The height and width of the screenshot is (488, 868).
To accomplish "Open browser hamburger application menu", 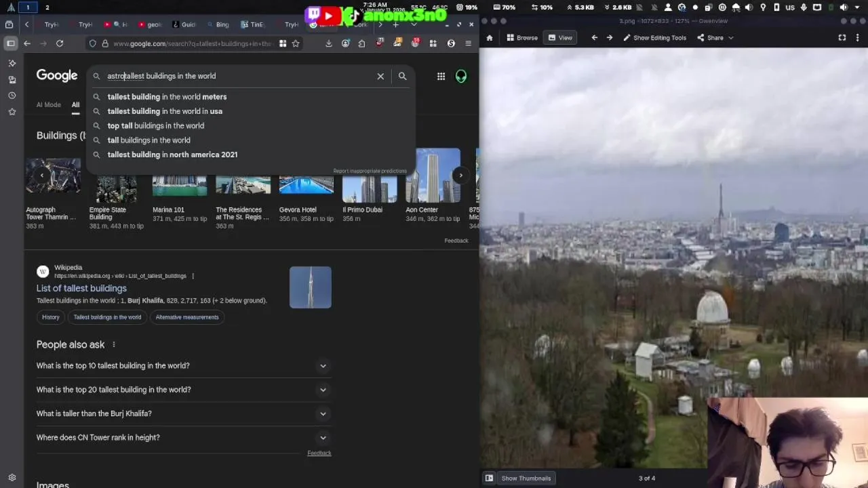I will coord(468,43).
